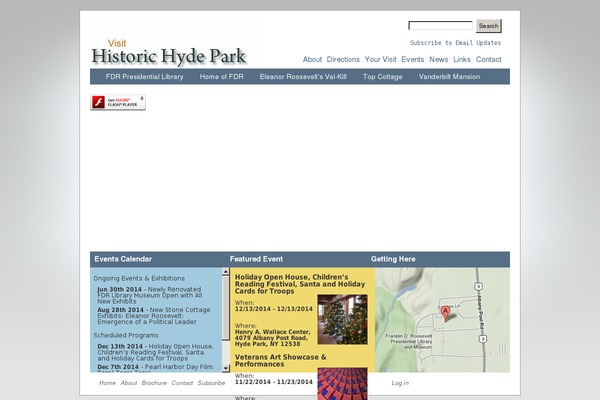Open featured Holiday Open House event title
The image size is (600, 400).
pos(300,284)
